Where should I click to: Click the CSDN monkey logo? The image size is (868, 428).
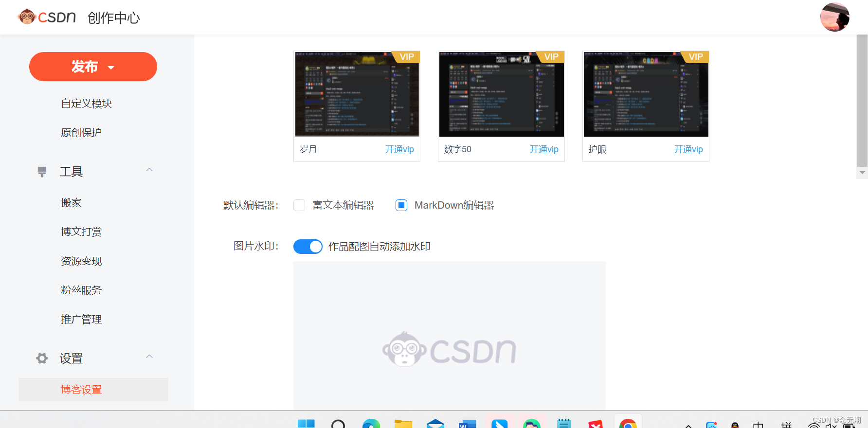[x=47, y=17]
